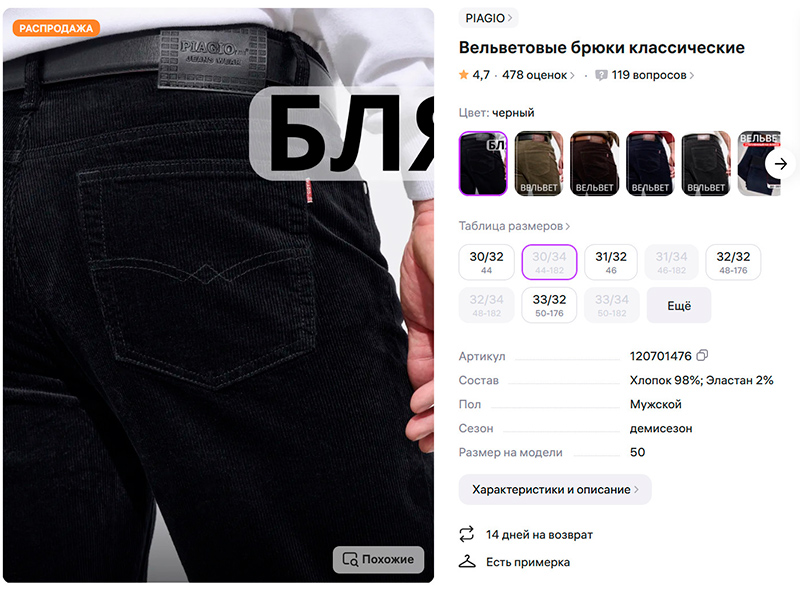Select size 31/32
This screenshot has width=800, height=589.
click(x=611, y=262)
